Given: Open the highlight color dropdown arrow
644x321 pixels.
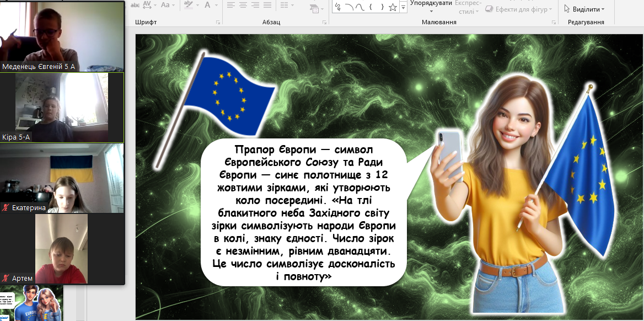Looking at the screenshot, I should click(197, 6).
